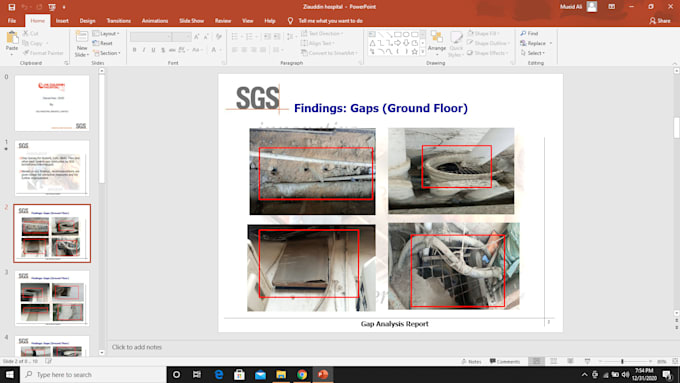
Task: Open the Section dropdown
Action: pos(107,53)
